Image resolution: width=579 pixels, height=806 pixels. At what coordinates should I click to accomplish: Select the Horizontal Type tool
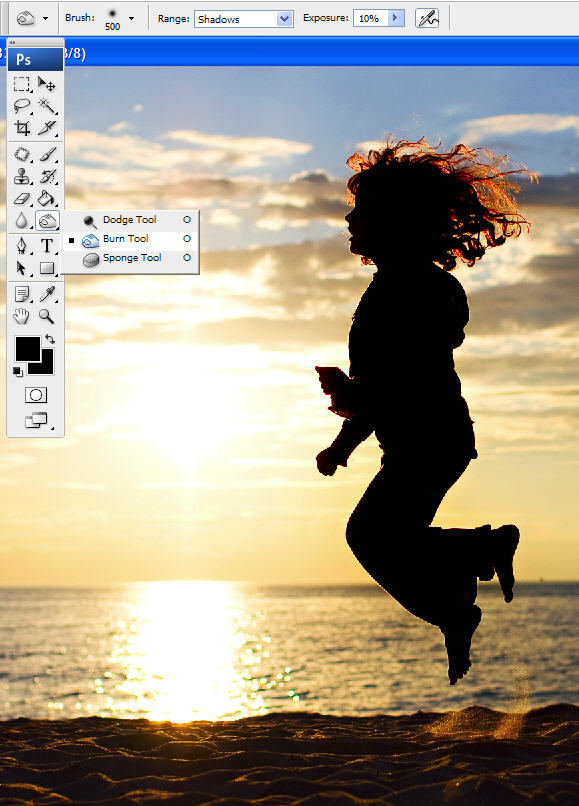[x=47, y=246]
